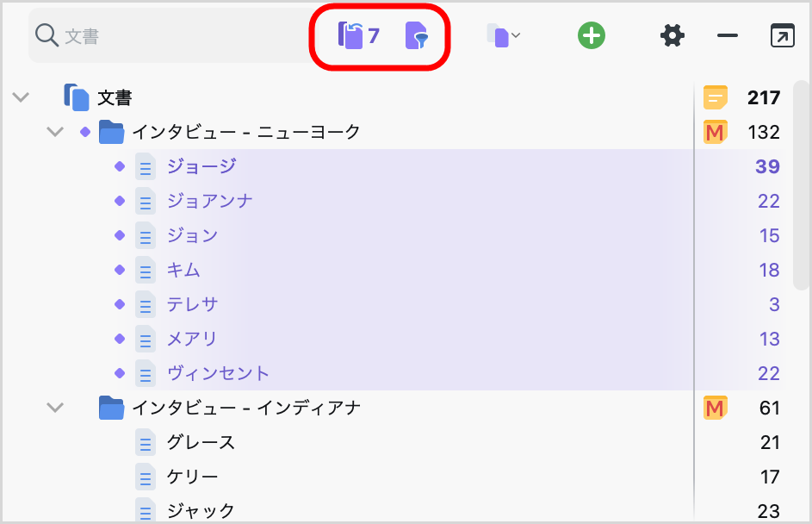Open the document display dropdown in toolbar
The height and width of the screenshot is (524, 812).
point(504,35)
